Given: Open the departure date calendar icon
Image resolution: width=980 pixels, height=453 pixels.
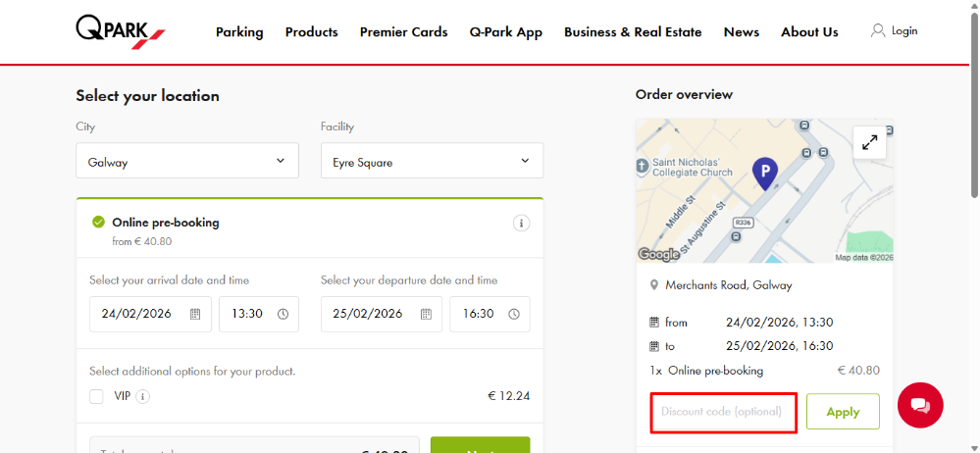Looking at the screenshot, I should (427, 314).
